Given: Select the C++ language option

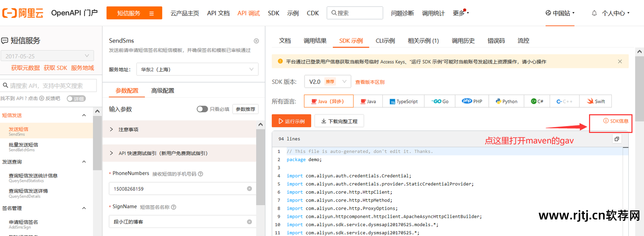Looking at the screenshot, I should [564, 101].
